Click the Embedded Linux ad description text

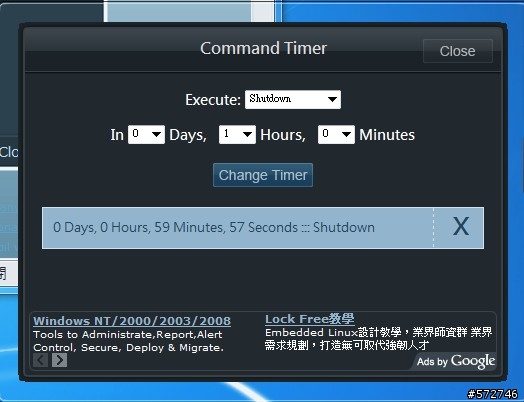point(378,339)
